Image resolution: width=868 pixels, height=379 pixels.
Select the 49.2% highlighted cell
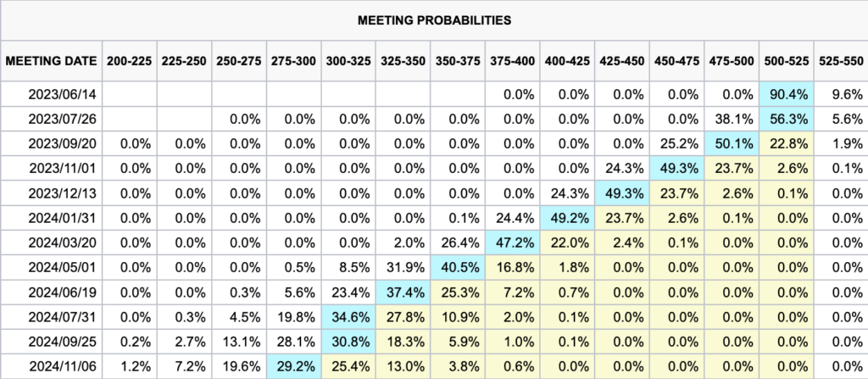569,218
